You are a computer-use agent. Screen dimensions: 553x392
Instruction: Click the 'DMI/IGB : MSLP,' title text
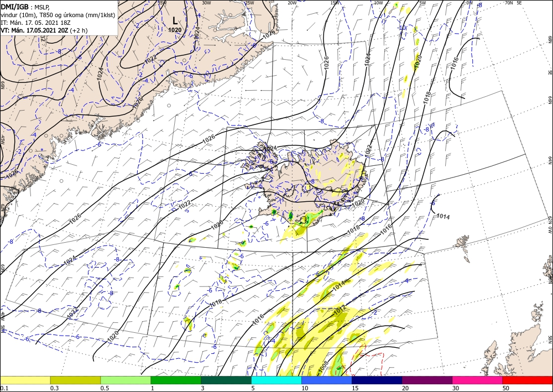click(x=25, y=6)
